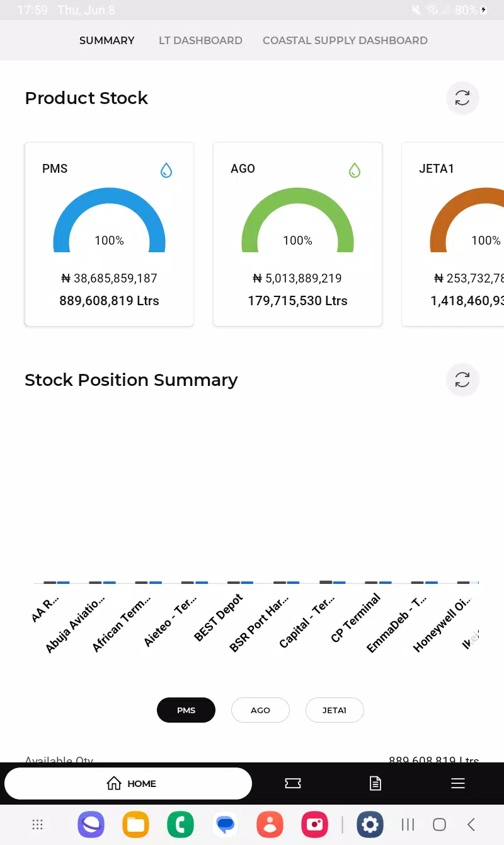This screenshot has height=845, width=504.
Task: Tap the green droplet icon on the AGO card
Action: pyautogui.click(x=355, y=170)
